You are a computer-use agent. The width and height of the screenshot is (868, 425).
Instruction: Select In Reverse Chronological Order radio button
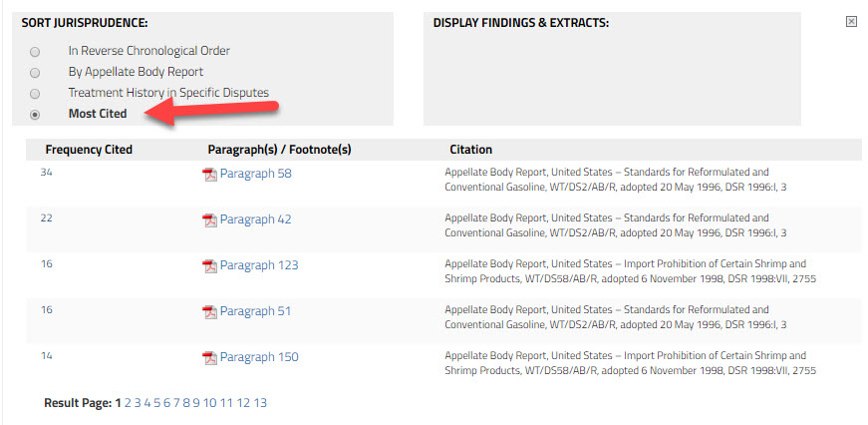tap(35, 52)
